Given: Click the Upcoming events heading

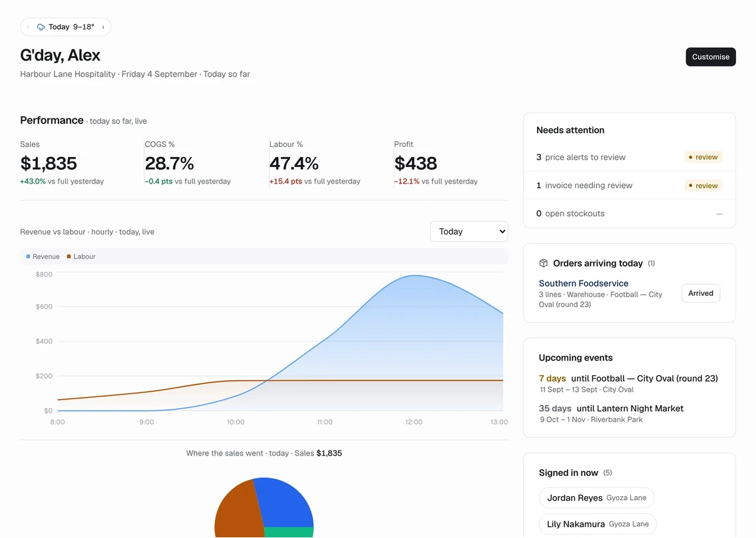Looking at the screenshot, I should coord(576,358).
